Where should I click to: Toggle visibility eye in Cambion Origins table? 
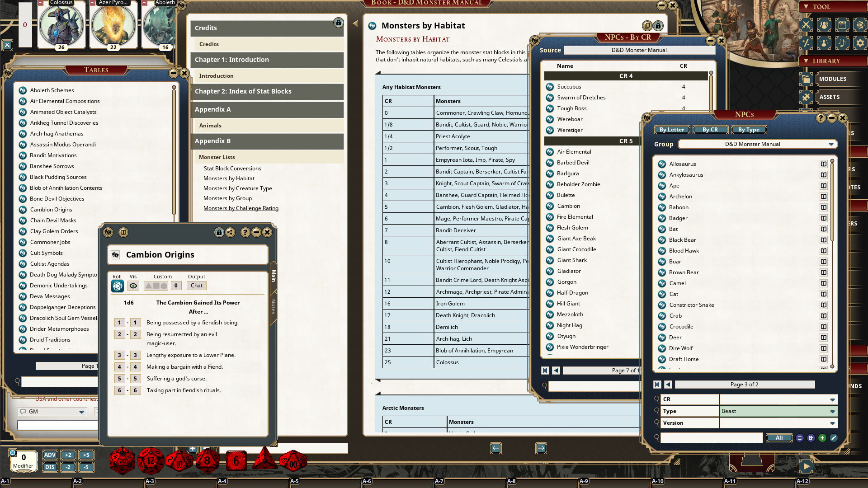pyautogui.click(x=133, y=286)
